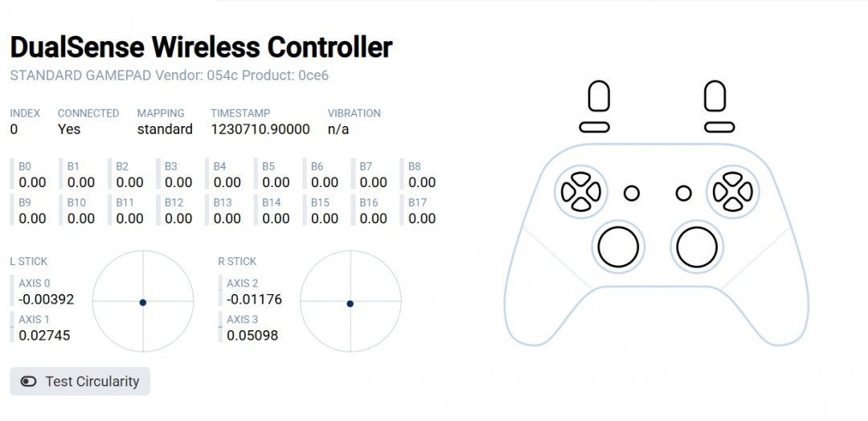This screenshot has width=868, height=421.
Task: Toggle the Test Circularity switch
Action: point(29,382)
